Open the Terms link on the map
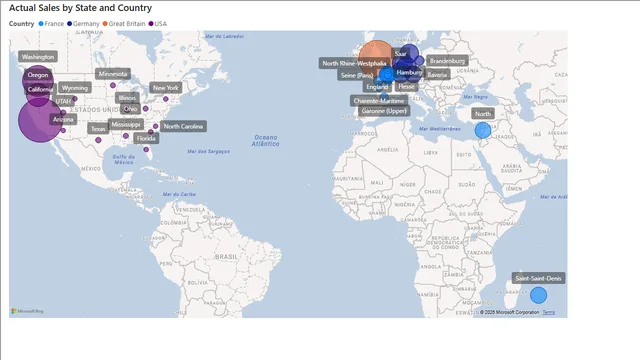Screen dimensions: 640x360 click(549, 312)
